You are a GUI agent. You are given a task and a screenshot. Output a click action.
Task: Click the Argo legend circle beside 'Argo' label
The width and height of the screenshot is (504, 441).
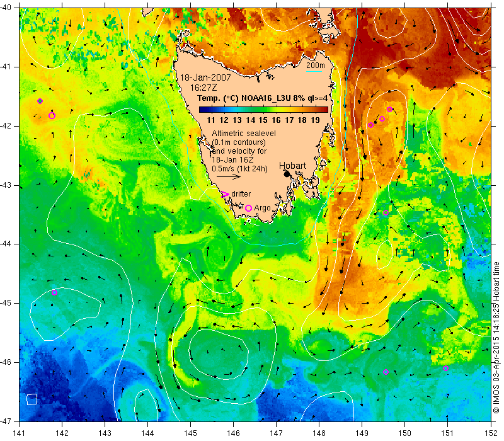[248, 209]
